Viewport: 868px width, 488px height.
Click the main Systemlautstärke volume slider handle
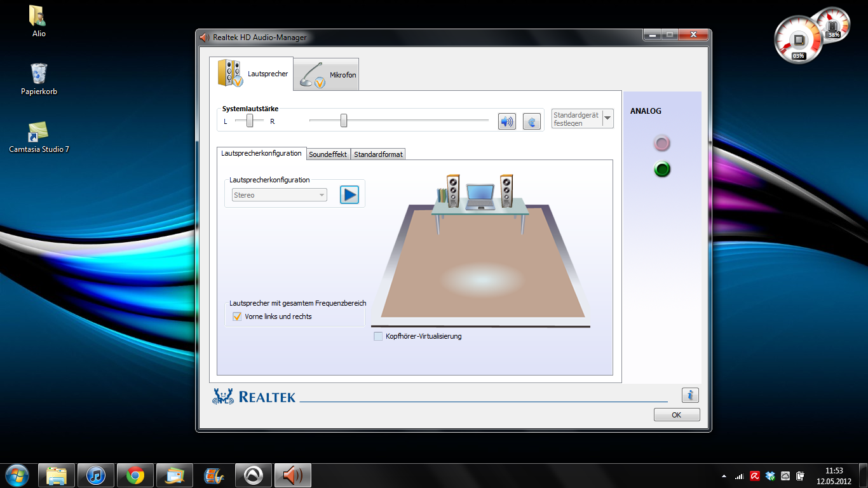[344, 120]
